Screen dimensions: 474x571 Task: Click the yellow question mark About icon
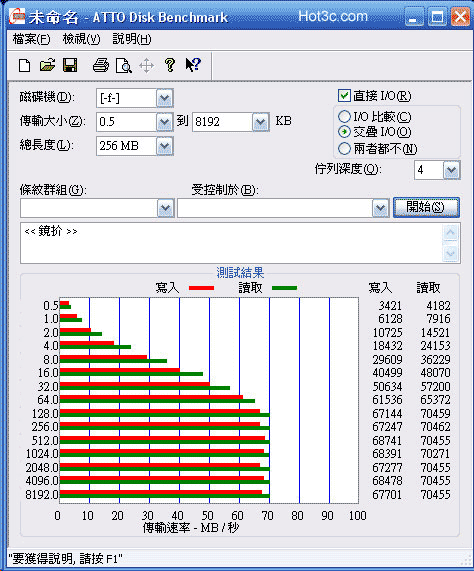(x=170, y=66)
